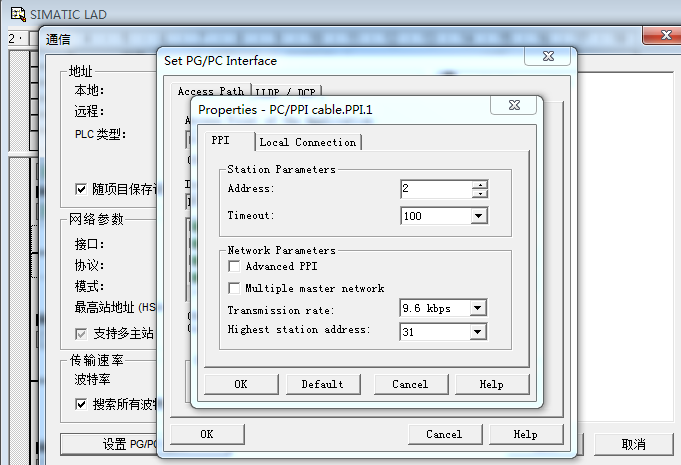681x465 pixels.
Task: Decrease station Address using down arrow
Action: pyautogui.click(x=480, y=193)
